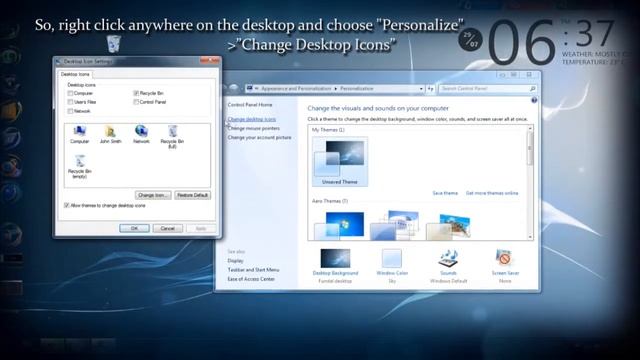Image resolution: width=640 pixels, height=360 pixels.
Task: Select the Network icon in the icon list
Action: [x=141, y=134]
